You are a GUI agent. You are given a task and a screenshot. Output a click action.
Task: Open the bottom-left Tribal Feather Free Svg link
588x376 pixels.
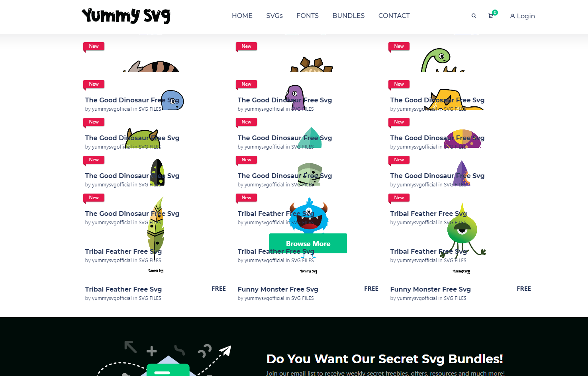(123, 289)
